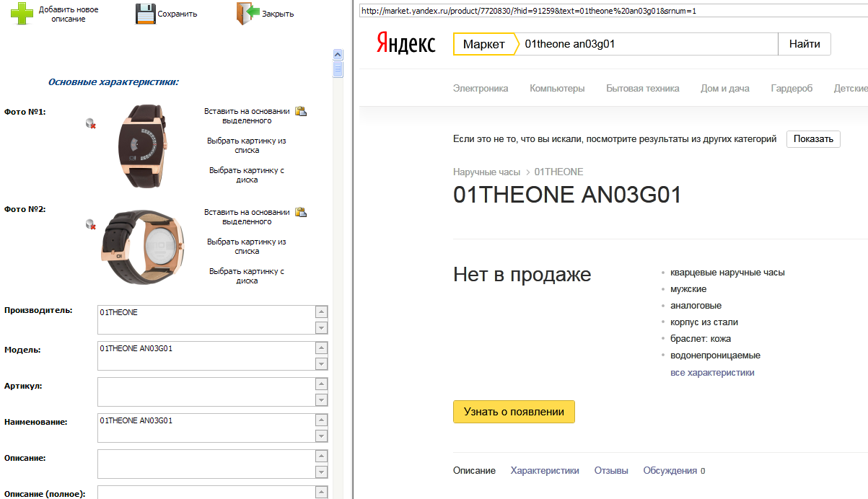Click the Модель field up arrow
Screen dimensions: 868x499
(x=322, y=348)
